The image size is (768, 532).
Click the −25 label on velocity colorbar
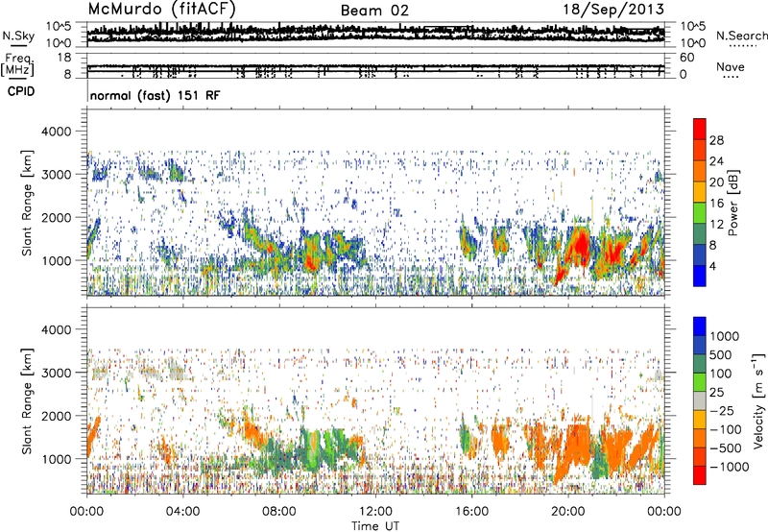point(722,411)
